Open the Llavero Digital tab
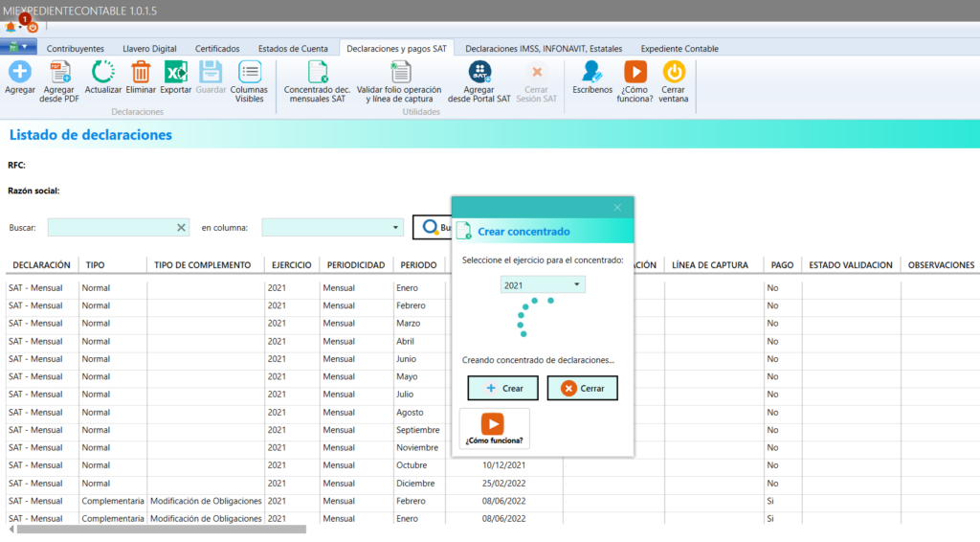The height and width of the screenshot is (542, 980). (x=149, y=49)
